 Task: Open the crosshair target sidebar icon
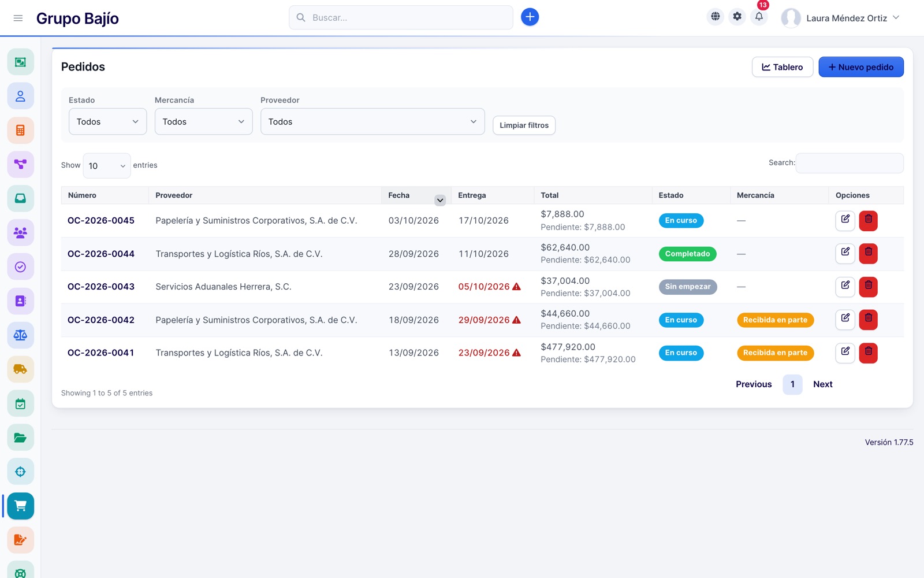tap(20, 472)
